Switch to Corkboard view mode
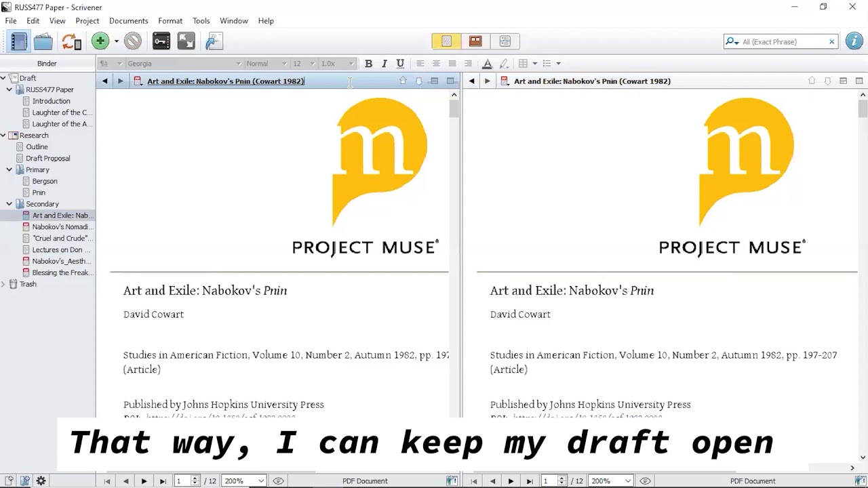 (475, 41)
